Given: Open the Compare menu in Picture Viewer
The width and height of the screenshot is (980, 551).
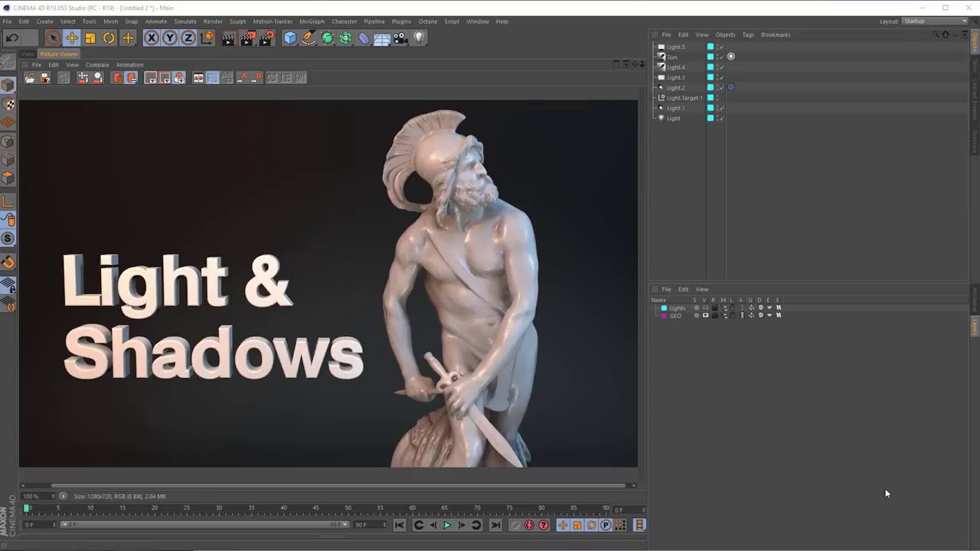Looking at the screenshot, I should [x=97, y=65].
